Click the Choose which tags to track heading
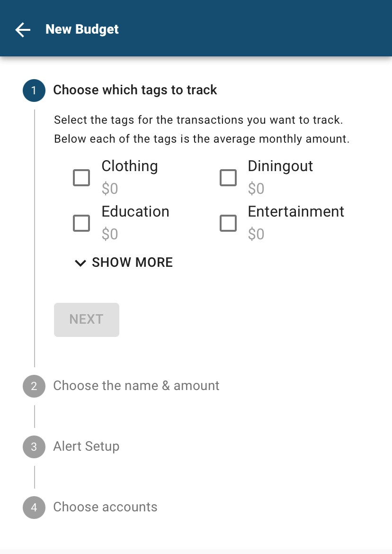 pos(135,90)
